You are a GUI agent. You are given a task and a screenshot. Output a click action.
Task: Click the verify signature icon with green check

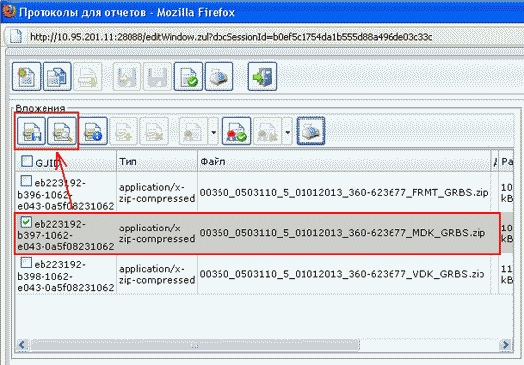point(236,131)
